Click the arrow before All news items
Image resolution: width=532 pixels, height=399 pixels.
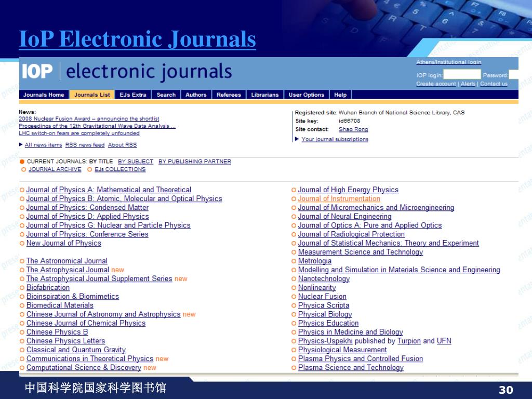coord(21,144)
